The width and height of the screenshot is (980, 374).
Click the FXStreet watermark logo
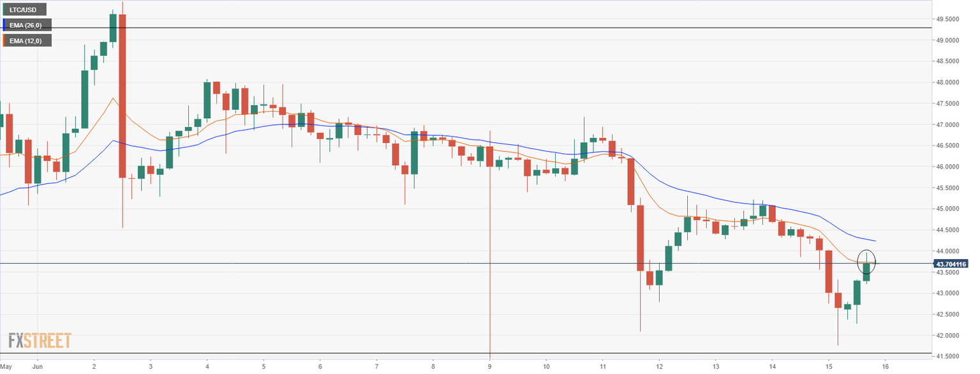pos(40,340)
